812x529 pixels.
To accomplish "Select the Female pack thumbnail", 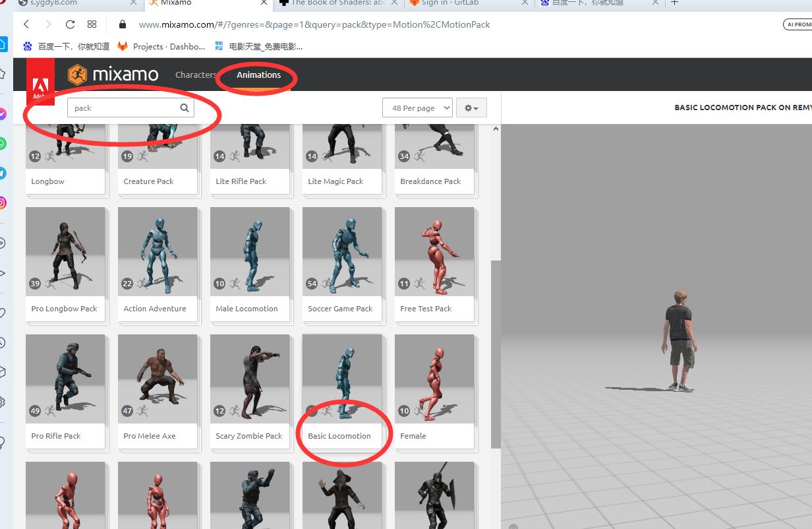I will (x=434, y=379).
